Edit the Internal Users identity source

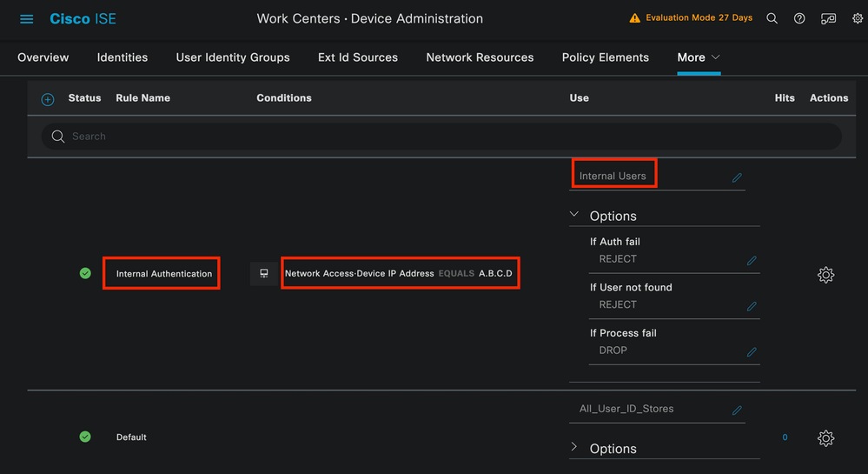point(737,177)
